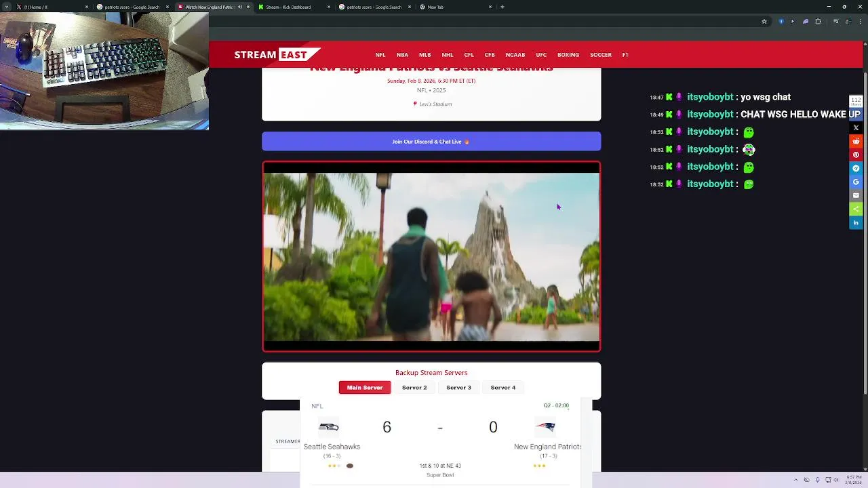Click the Seattle Seahawks team name

[x=332, y=447]
